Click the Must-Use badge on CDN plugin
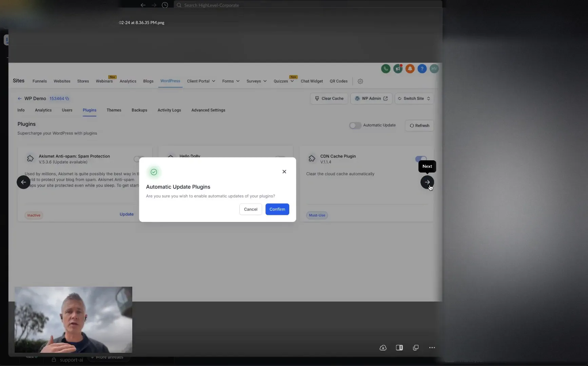The image size is (588, 366). (317, 215)
